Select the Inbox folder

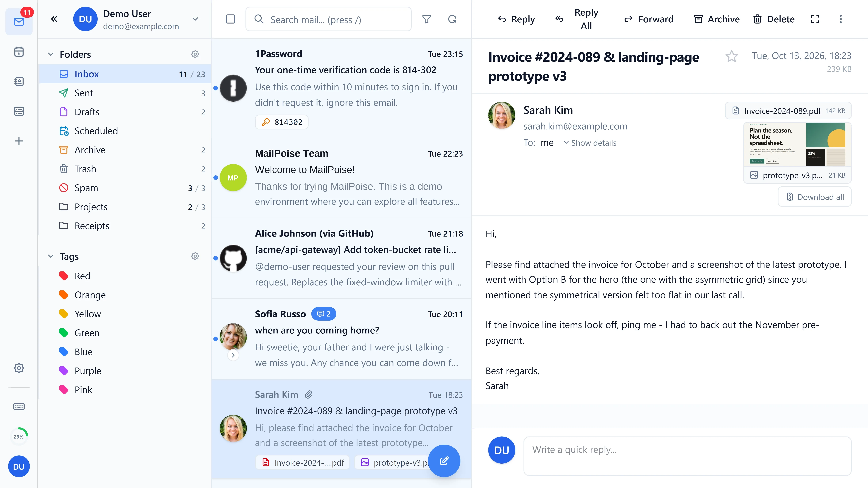click(125, 74)
